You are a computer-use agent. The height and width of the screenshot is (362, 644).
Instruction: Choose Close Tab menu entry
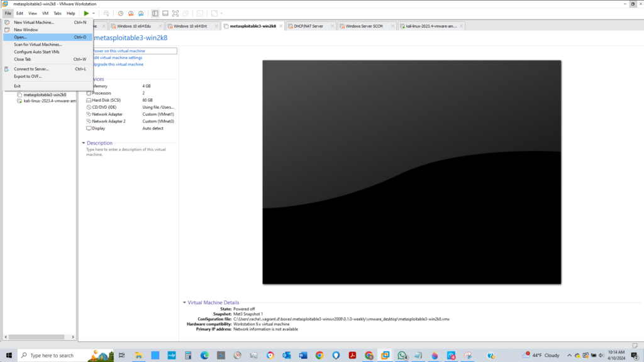click(x=48, y=60)
